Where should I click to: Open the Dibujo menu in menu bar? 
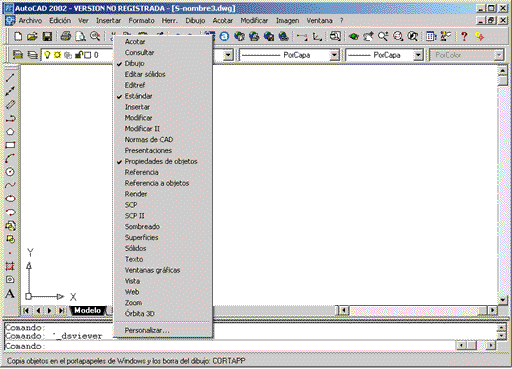[195, 21]
